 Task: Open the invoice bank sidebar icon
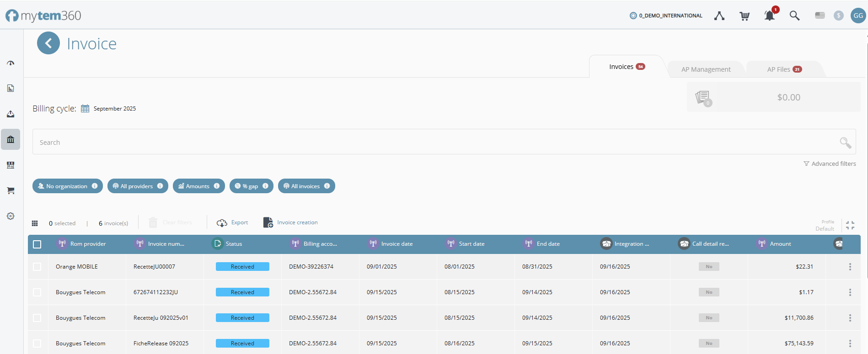(11, 139)
